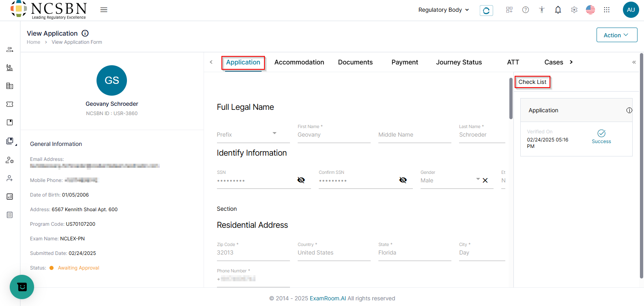
Task: Click the hamburger menu icon
Action: click(x=104, y=10)
